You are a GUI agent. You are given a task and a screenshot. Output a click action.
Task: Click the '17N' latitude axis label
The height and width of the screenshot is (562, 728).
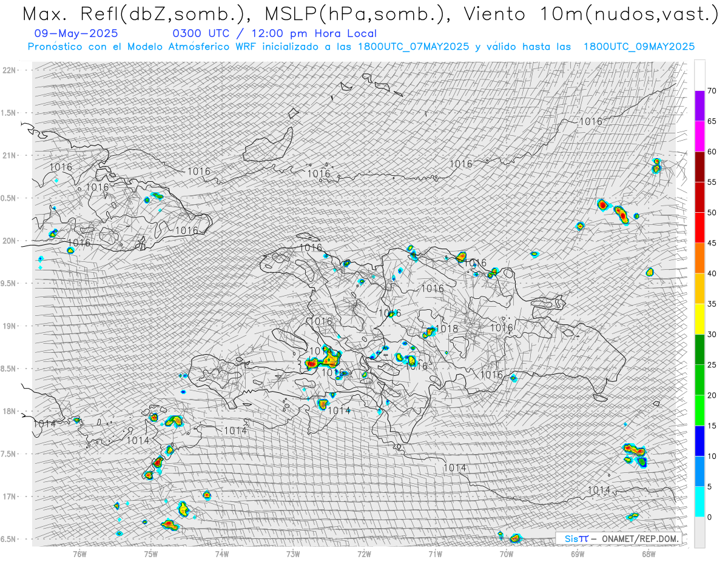pos(9,497)
